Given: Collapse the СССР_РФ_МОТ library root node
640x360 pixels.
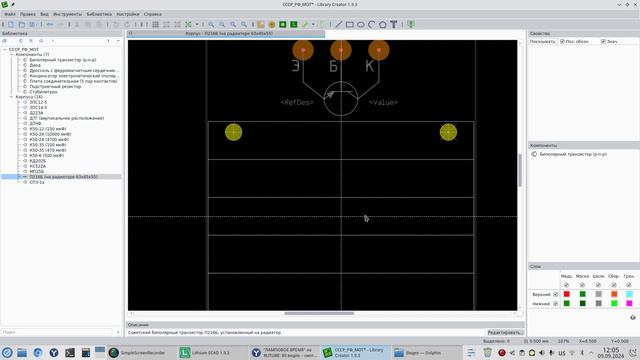Looking at the screenshot, I should click(x=5, y=49).
